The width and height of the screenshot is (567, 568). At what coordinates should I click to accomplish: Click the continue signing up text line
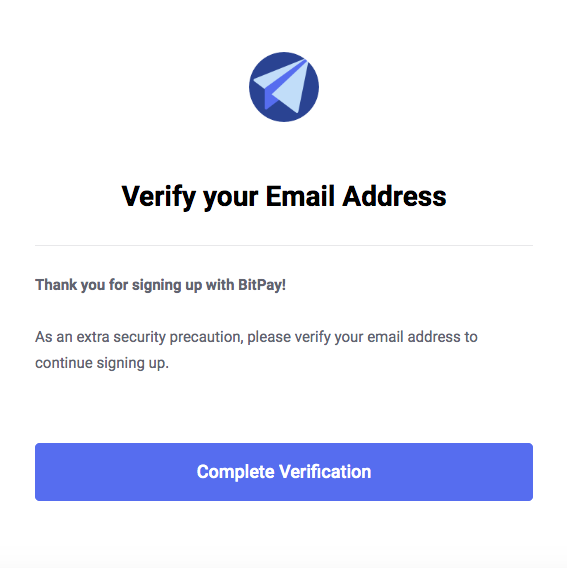pos(102,363)
